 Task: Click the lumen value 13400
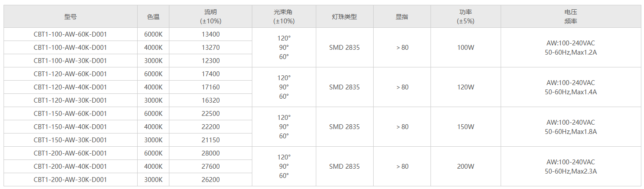210,34
